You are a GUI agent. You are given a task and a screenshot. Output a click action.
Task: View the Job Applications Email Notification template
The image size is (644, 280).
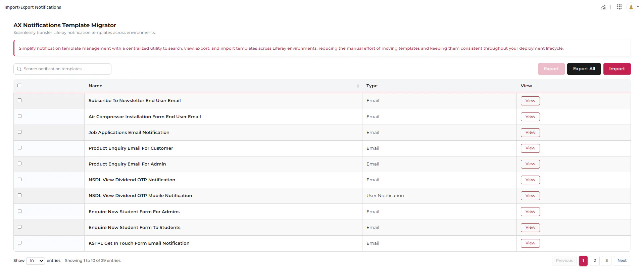[x=530, y=132]
